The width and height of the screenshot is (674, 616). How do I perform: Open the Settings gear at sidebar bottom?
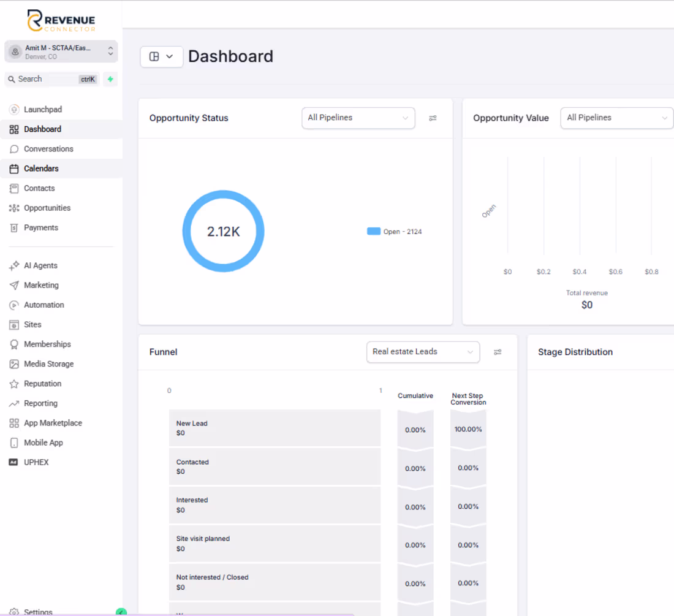(13, 611)
